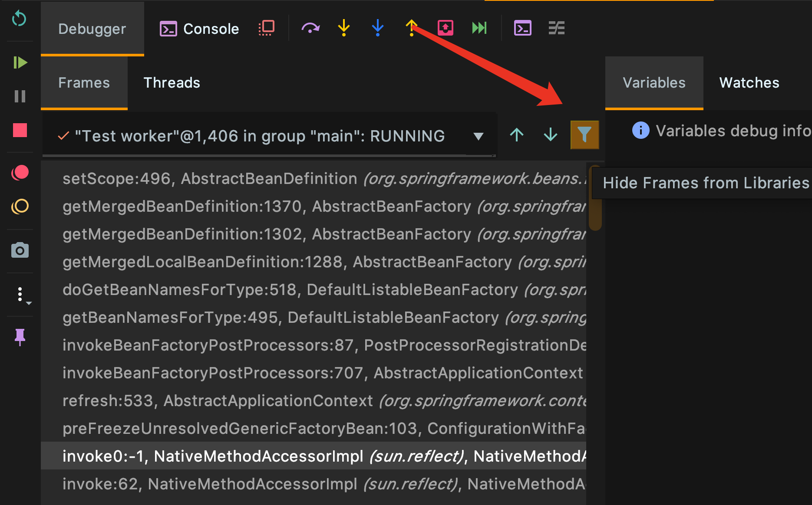The width and height of the screenshot is (812, 505).
Task: Toggle Hide Frames from Libraries filter
Action: (584, 135)
